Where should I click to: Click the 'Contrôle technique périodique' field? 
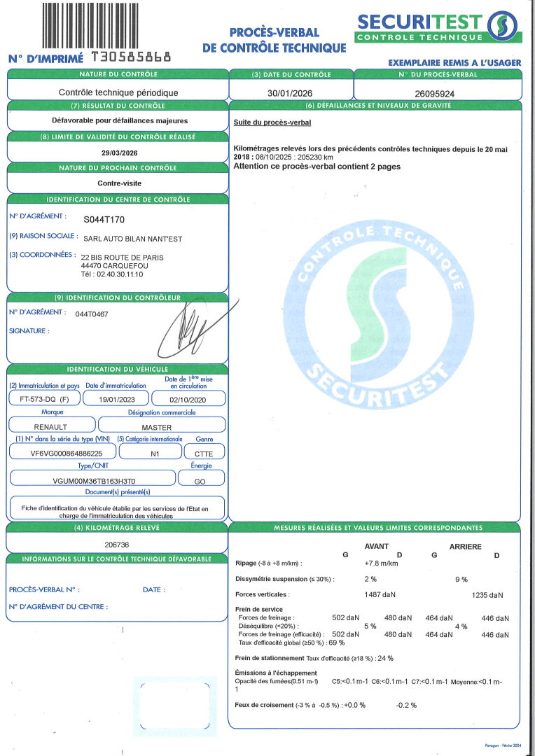[x=118, y=92]
